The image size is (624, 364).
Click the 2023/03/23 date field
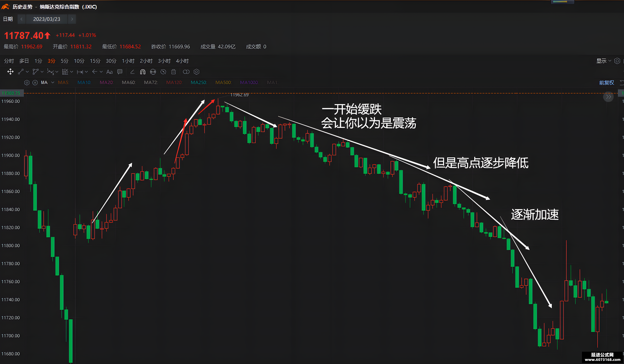tap(47, 19)
